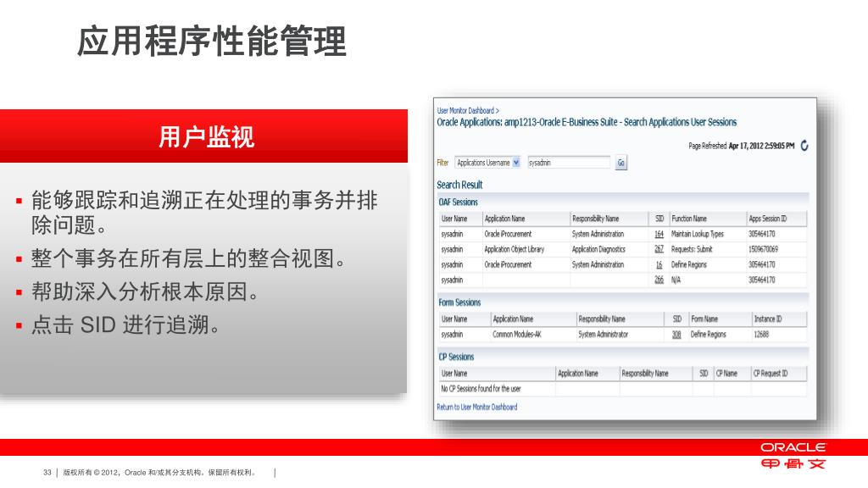Click the Return to User Monitor Dashboard link
The image size is (868, 488).
pos(477,407)
